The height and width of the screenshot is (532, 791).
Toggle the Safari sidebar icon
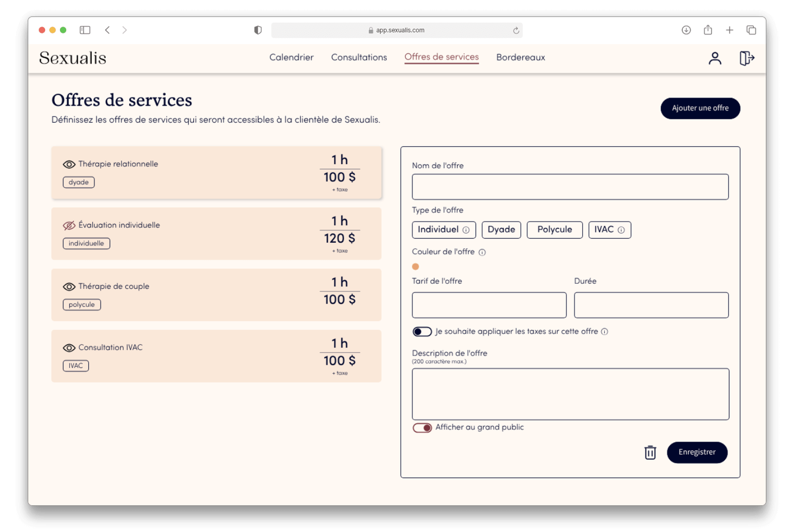point(85,30)
